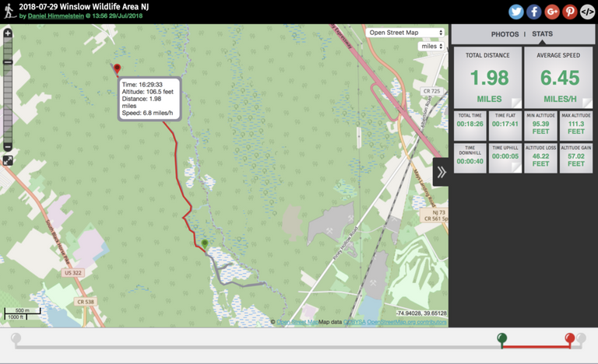Click the red end marker on timeline
598x364 pixels.
coord(570,339)
